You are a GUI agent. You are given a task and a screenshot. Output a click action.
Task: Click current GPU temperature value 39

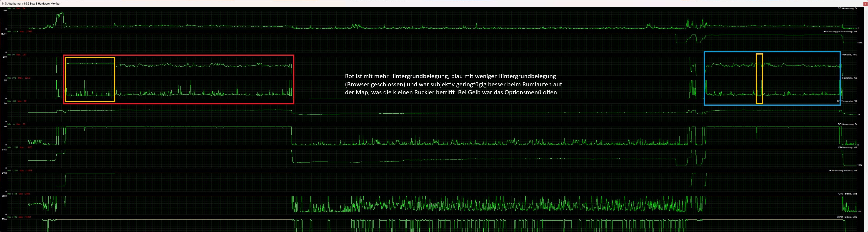click(x=858, y=115)
